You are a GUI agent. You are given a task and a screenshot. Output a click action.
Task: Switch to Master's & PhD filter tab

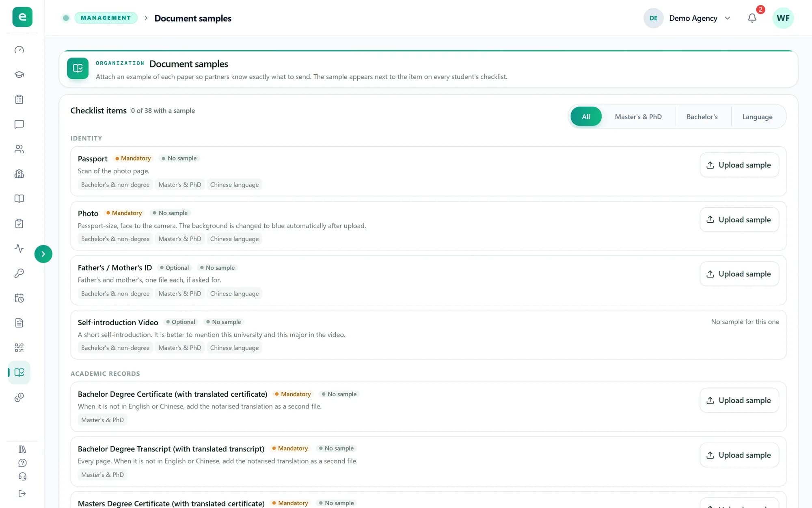click(638, 117)
